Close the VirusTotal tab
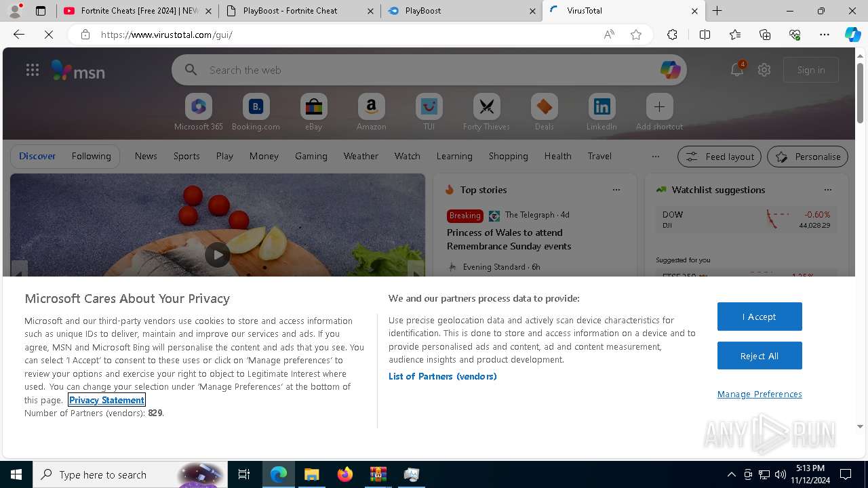Image resolution: width=868 pixels, height=488 pixels. click(694, 11)
